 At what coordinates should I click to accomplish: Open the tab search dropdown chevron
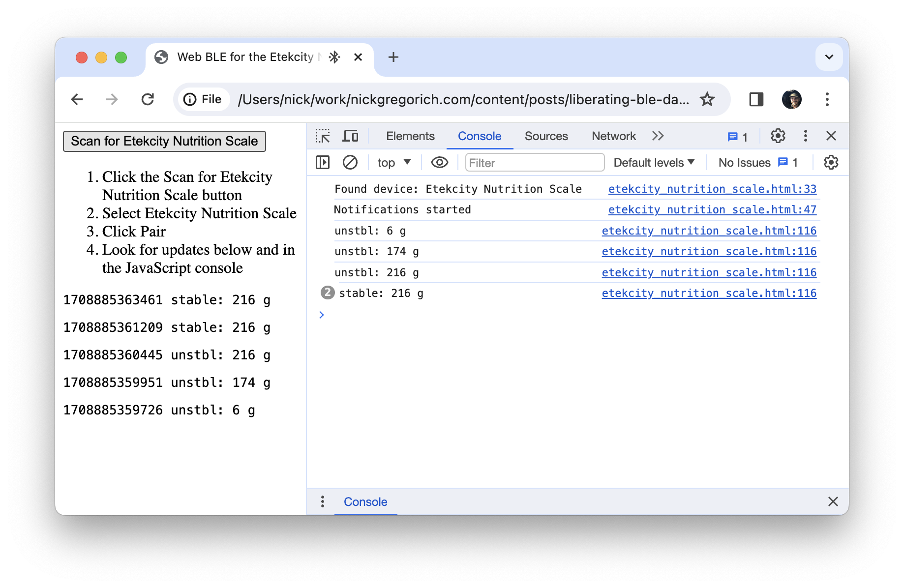point(829,57)
